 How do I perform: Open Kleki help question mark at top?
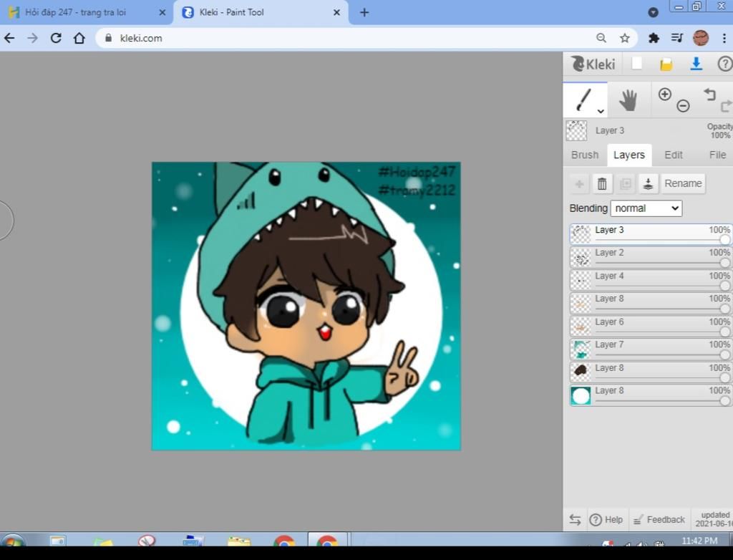click(x=724, y=64)
